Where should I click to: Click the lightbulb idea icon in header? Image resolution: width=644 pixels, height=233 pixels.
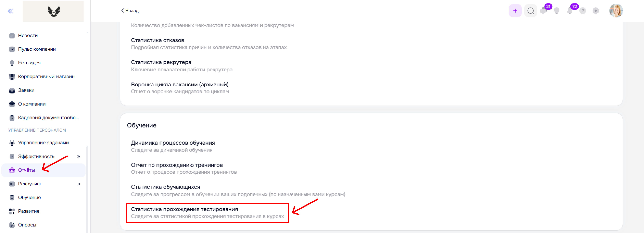tap(557, 11)
